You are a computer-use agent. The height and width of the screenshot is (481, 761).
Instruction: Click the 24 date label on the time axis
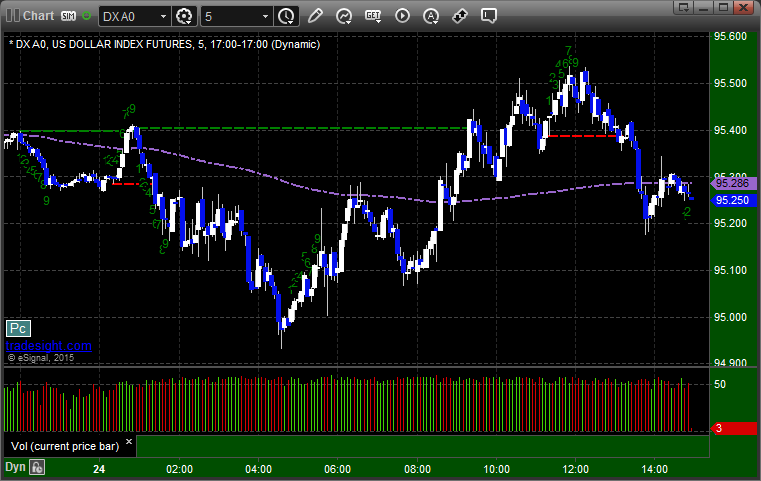coord(99,469)
